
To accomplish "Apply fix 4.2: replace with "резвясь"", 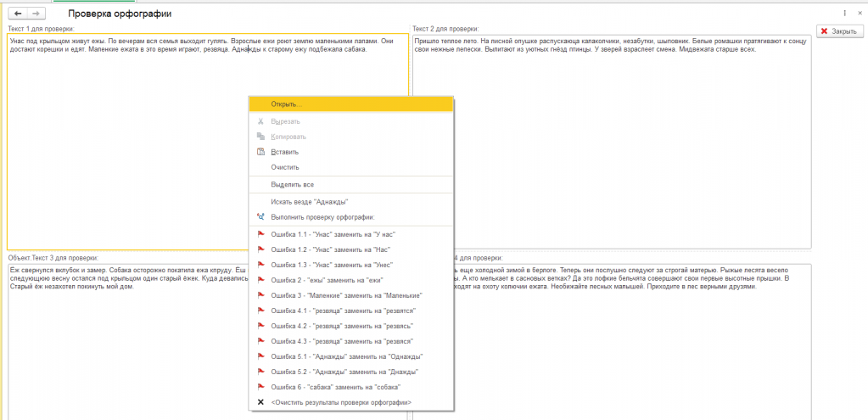I will [x=351, y=326].
